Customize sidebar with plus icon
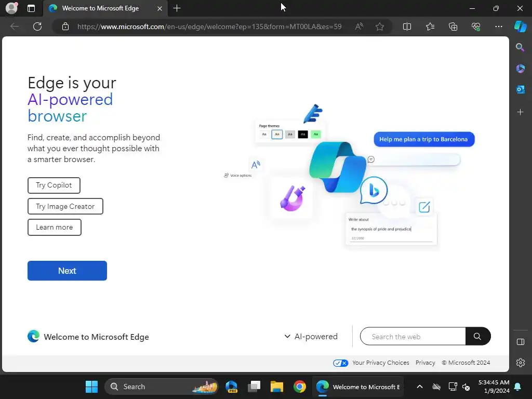The height and width of the screenshot is (399, 532). pyautogui.click(x=520, y=112)
